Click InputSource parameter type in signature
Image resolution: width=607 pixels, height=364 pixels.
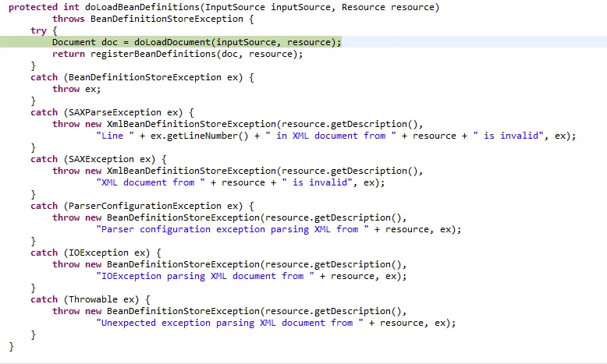pyautogui.click(x=235, y=7)
